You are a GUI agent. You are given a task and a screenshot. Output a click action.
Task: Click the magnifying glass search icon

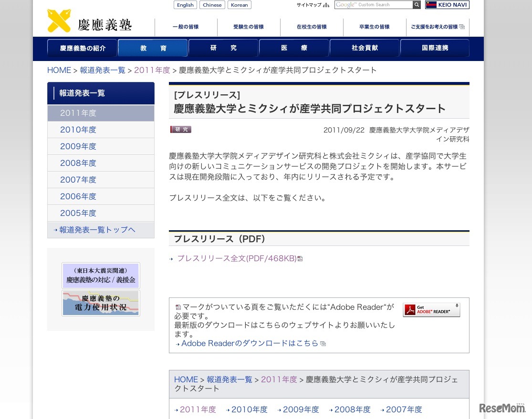[417, 5]
